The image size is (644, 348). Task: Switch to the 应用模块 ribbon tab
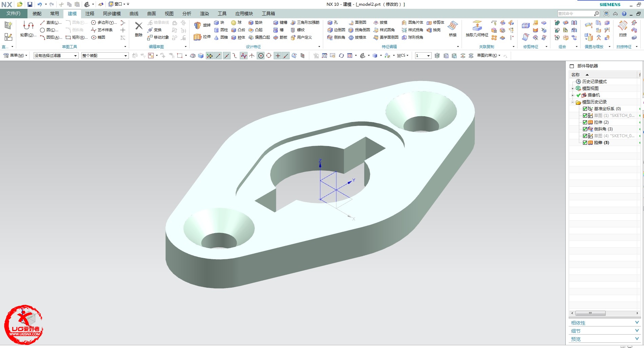click(244, 14)
